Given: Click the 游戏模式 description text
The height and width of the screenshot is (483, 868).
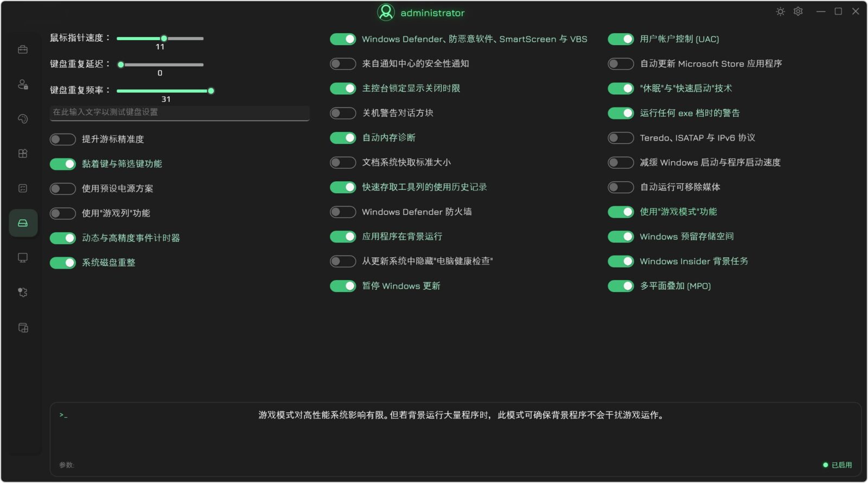Looking at the screenshot, I should click(462, 415).
